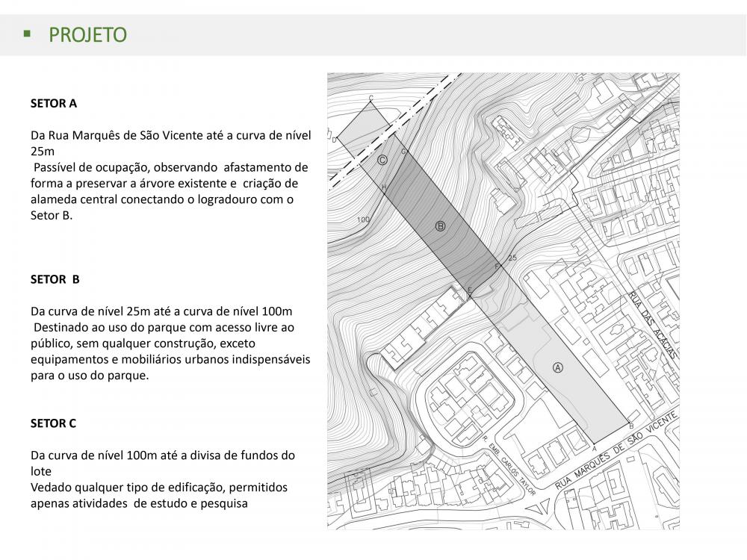Click point H on the map

click(x=384, y=187)
